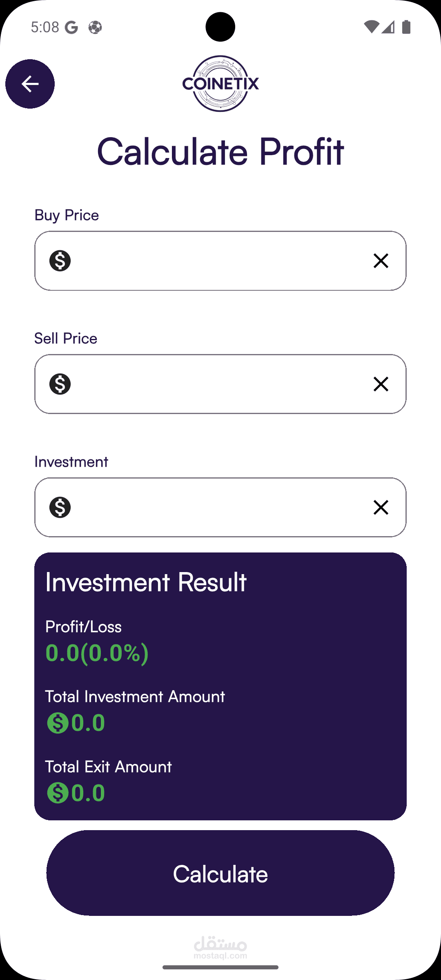Tap the Investment Result heading

pos(146,582)
